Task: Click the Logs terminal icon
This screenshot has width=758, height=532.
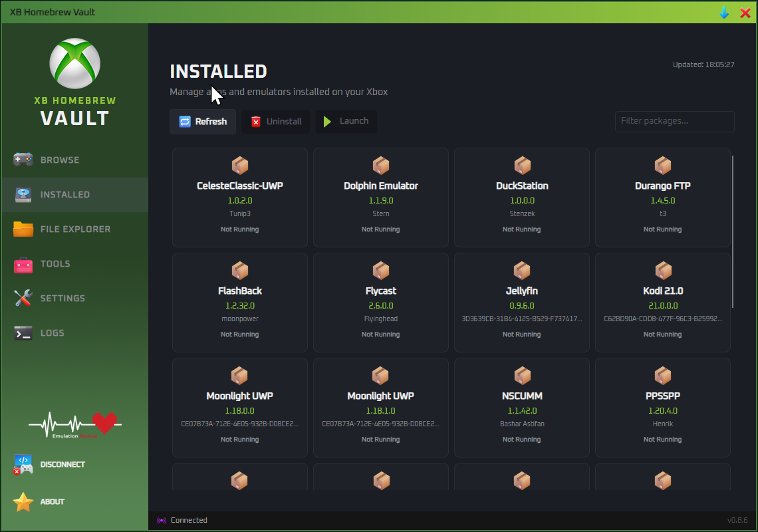Action: (x=23, y=332)
